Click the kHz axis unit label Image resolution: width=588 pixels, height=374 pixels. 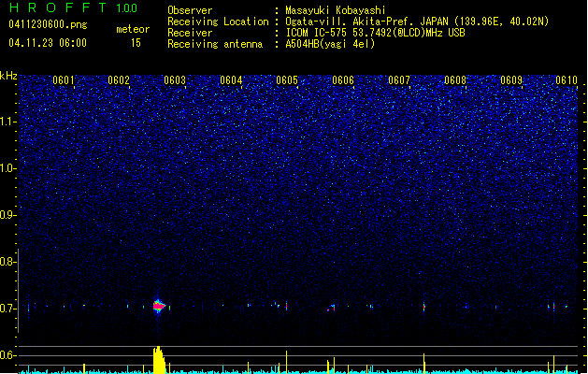click(8, 76)
